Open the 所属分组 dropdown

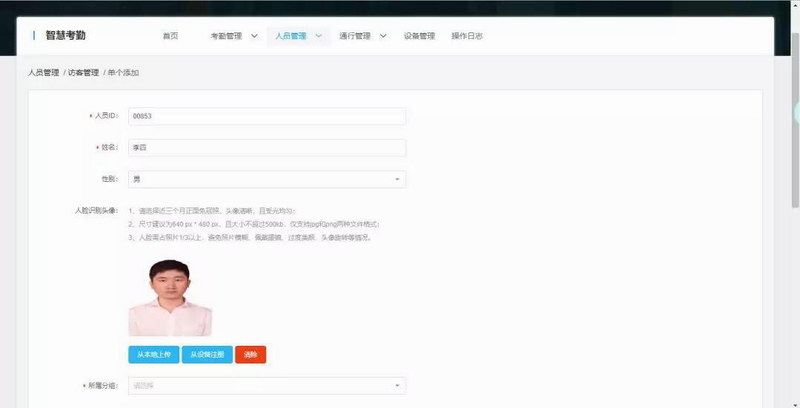click(x=266, y=385)
